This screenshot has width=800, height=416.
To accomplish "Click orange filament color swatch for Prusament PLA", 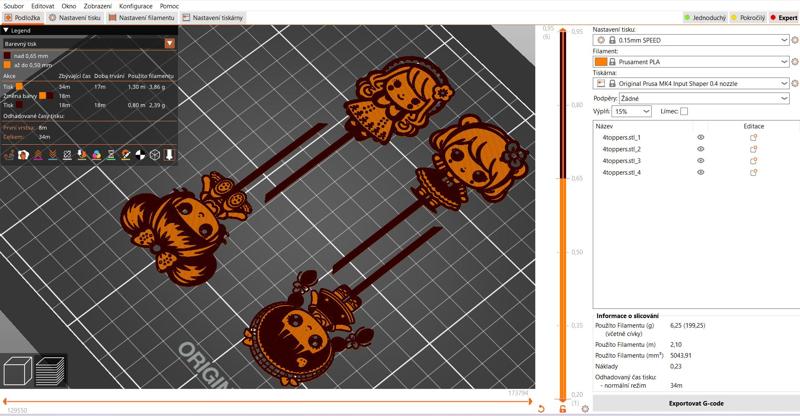I will [601, 62].
